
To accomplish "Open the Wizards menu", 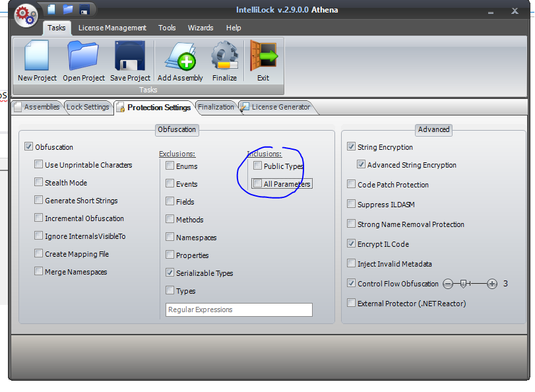I will 201,28.
